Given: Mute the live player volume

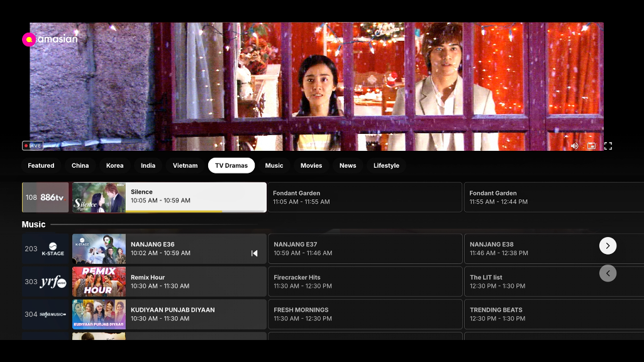Looking at the screenshot, I should click(574, 146).
